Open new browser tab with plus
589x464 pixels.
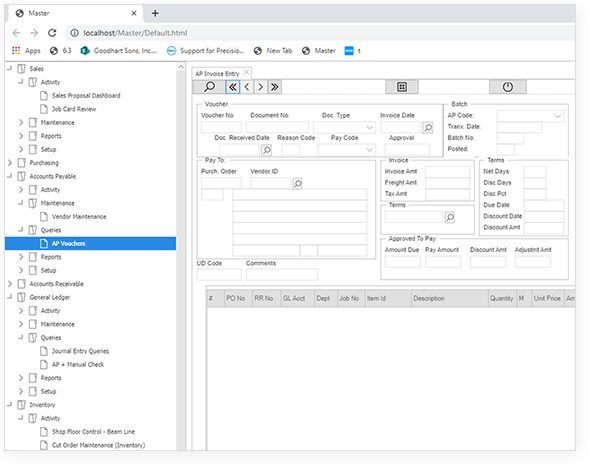click(155, 13)
